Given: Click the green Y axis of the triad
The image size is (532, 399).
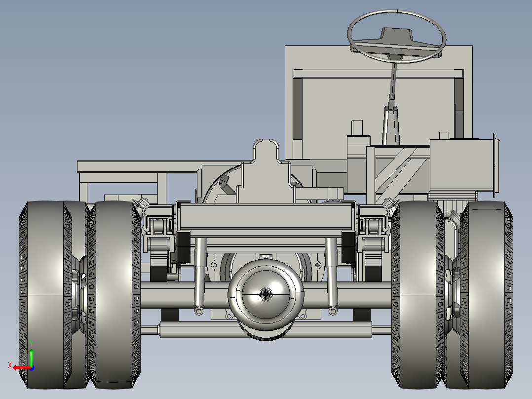Looking at the screenshot, I should tap(31, 358).
